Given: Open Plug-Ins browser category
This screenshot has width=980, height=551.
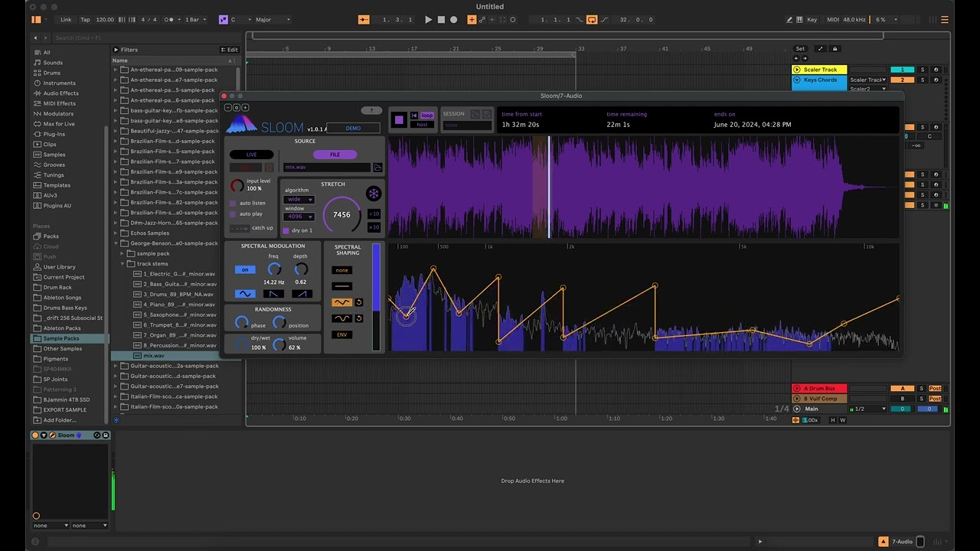Looking at the screenshot, I should (x=54, y=134).
